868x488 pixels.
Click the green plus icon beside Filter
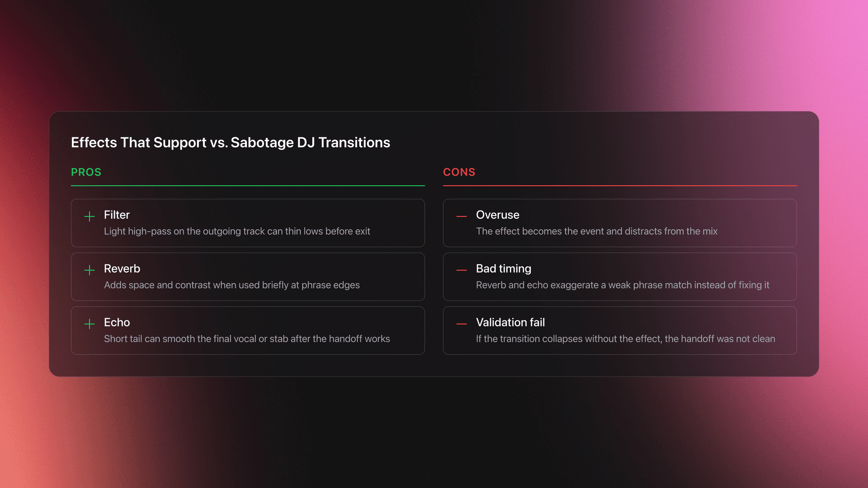pos(90,216)
